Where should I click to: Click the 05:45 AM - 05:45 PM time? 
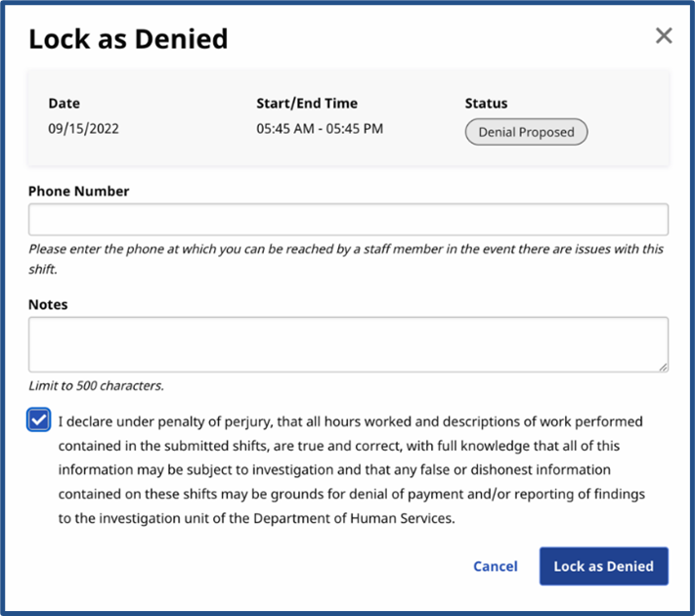(x=320, y=128)
